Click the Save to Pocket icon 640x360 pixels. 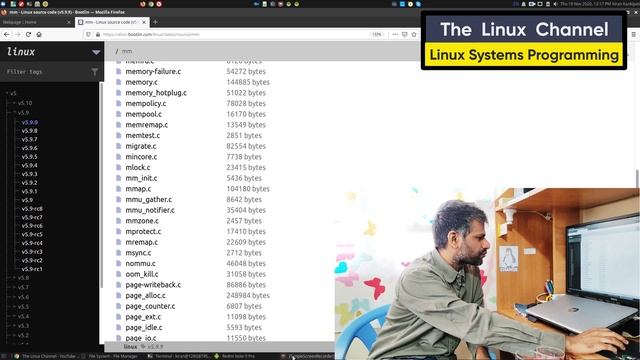pyautogui.click(x=404, y=35)
